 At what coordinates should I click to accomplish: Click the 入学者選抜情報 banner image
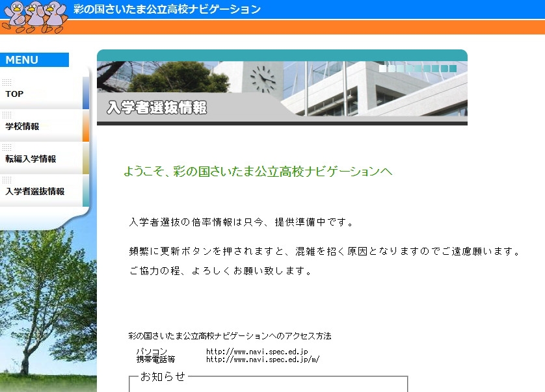pyautogui.click(x=282, y=88)
